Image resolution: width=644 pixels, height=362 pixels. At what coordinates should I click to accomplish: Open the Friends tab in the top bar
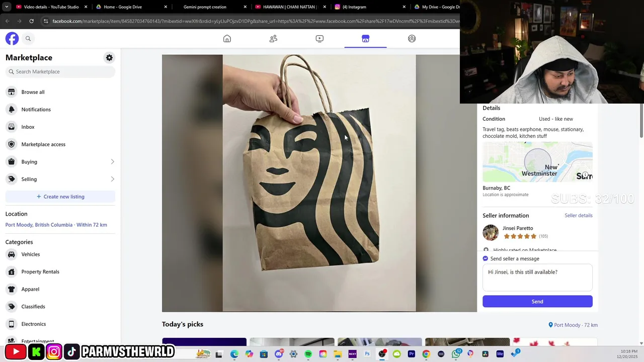[273, 39]
